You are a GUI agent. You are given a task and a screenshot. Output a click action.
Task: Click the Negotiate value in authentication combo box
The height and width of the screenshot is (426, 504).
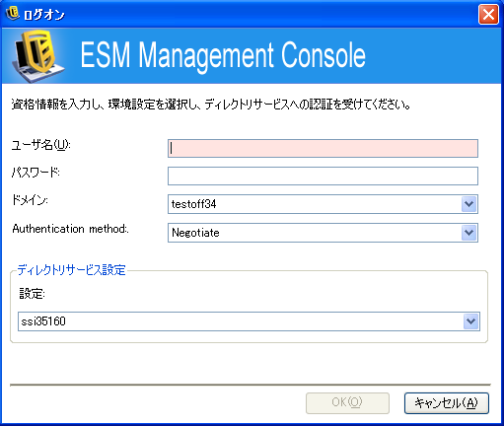195,233
